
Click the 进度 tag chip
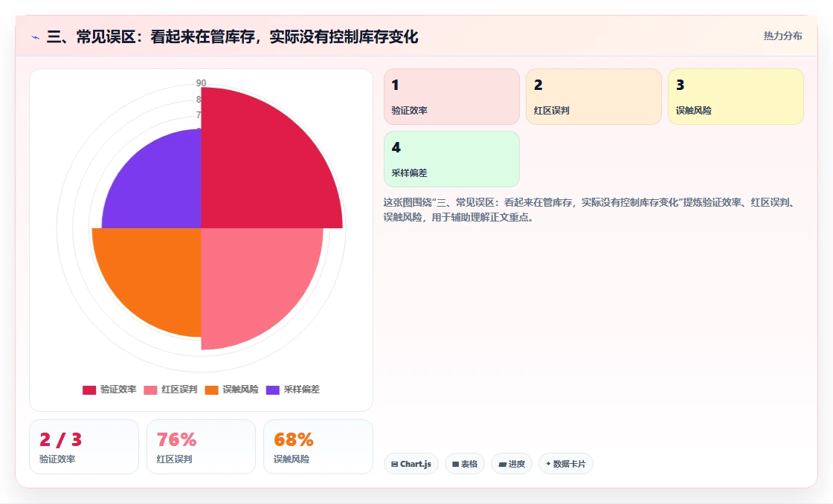(512, 464)
